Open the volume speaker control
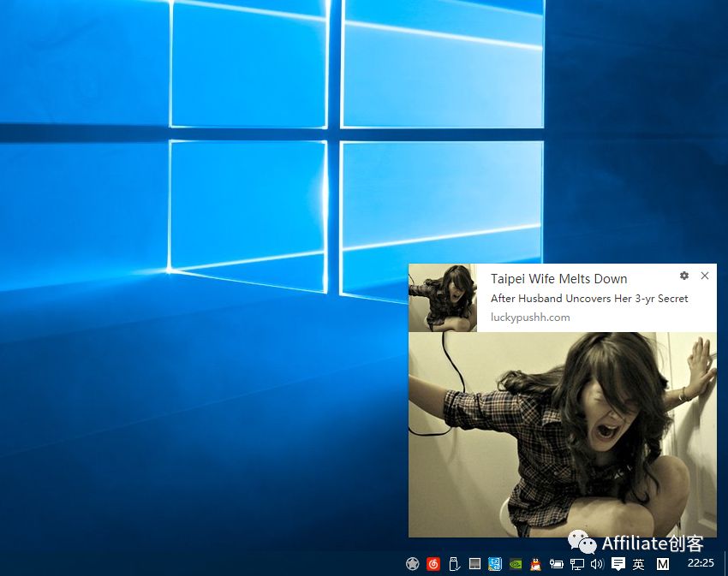 point(597,564)
